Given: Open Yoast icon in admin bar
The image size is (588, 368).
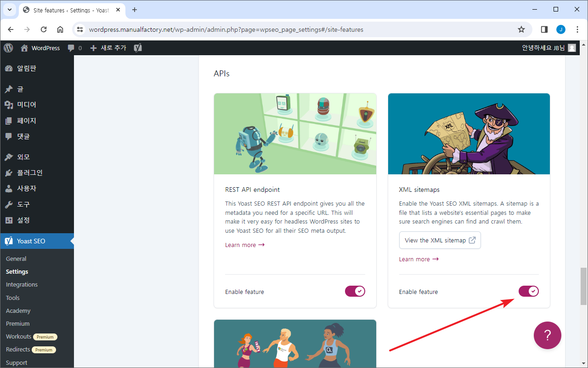Looking at the screenshot, I should 138,48.
